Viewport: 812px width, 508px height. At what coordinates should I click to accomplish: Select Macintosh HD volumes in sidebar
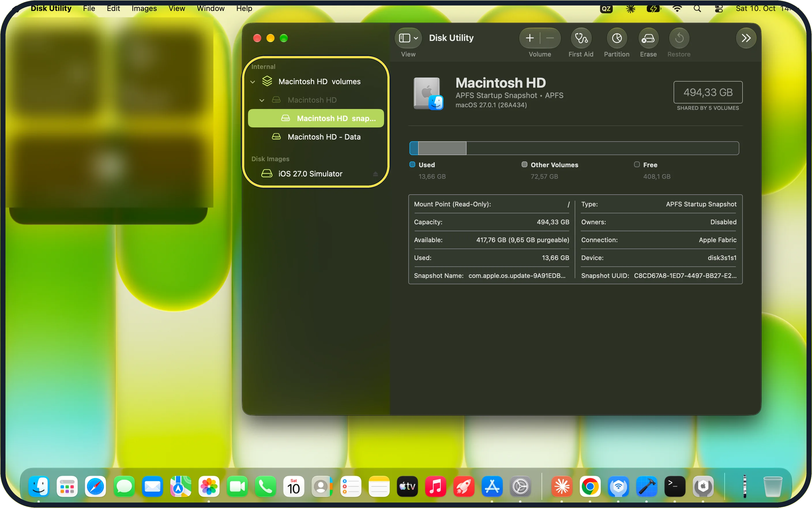316,82
